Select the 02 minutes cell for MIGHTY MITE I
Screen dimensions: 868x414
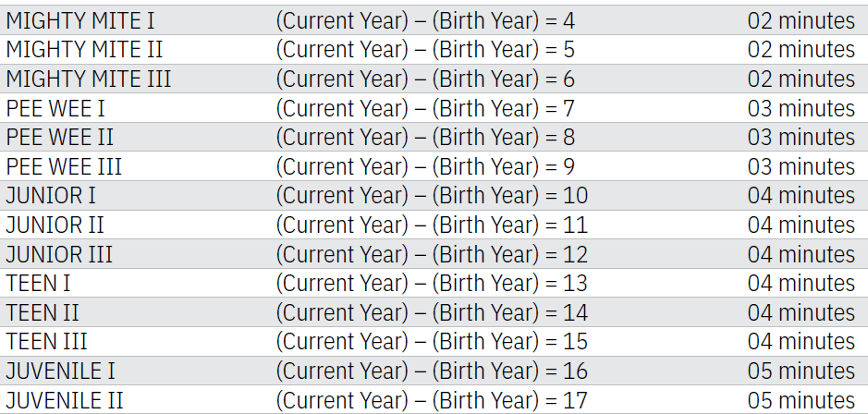click(801, 21)
